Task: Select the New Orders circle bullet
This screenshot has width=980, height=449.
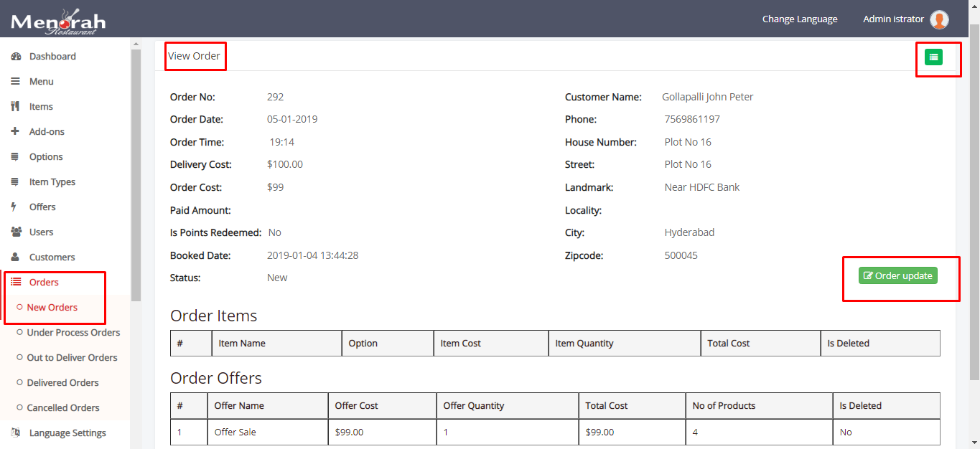Action: (19, 308)
